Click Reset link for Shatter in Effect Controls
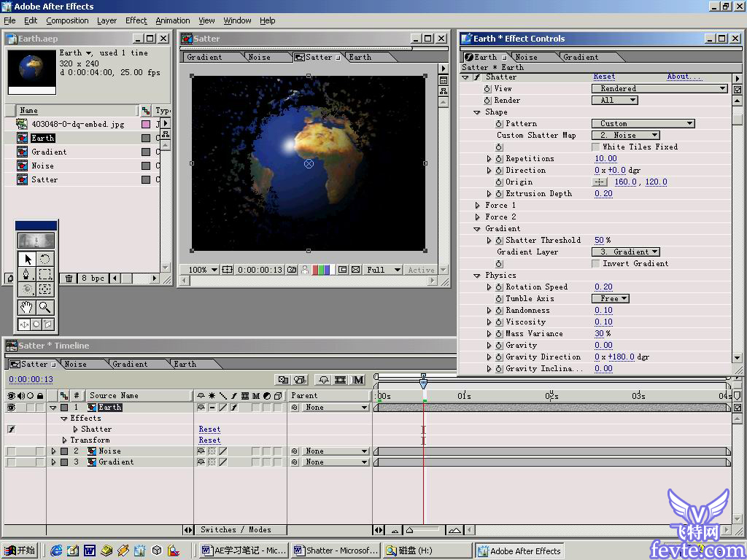The height and width of the screenshot is (560, 747). point(604,77)
